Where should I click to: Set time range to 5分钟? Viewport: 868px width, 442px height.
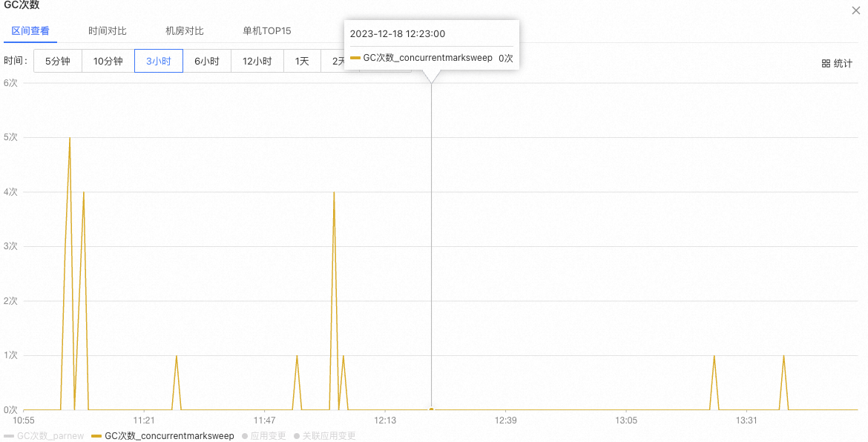pos(57,61)
